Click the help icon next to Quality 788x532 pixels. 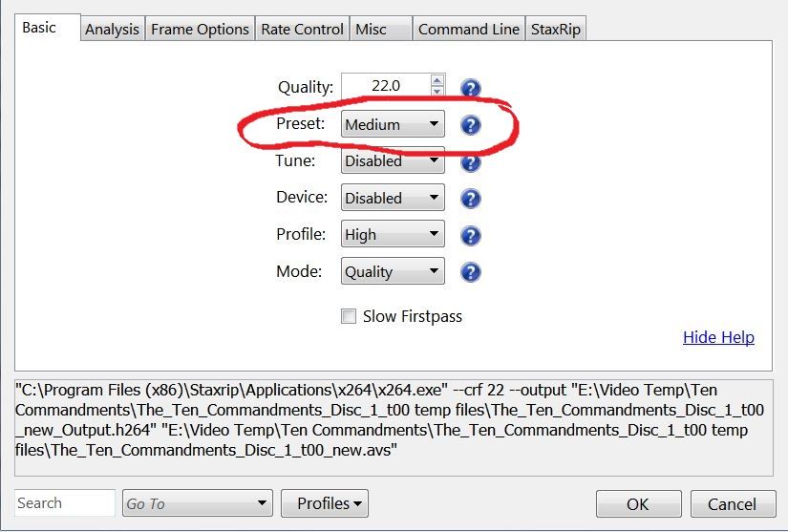click(x=470, y=88)
